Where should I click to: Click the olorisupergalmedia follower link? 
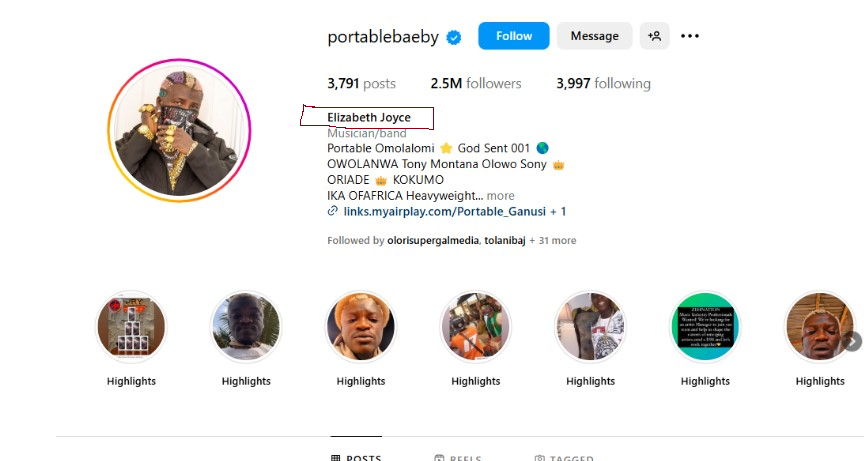[432, 241]
